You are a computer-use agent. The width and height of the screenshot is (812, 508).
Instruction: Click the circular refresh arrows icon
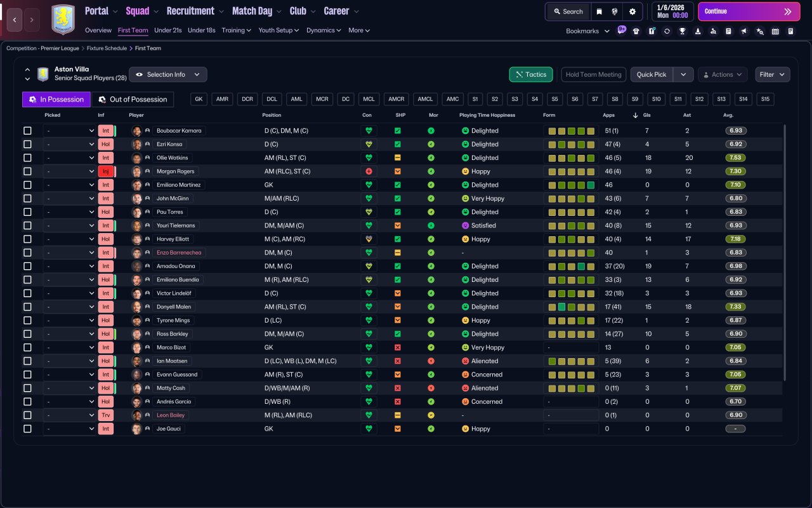point(667,31)
